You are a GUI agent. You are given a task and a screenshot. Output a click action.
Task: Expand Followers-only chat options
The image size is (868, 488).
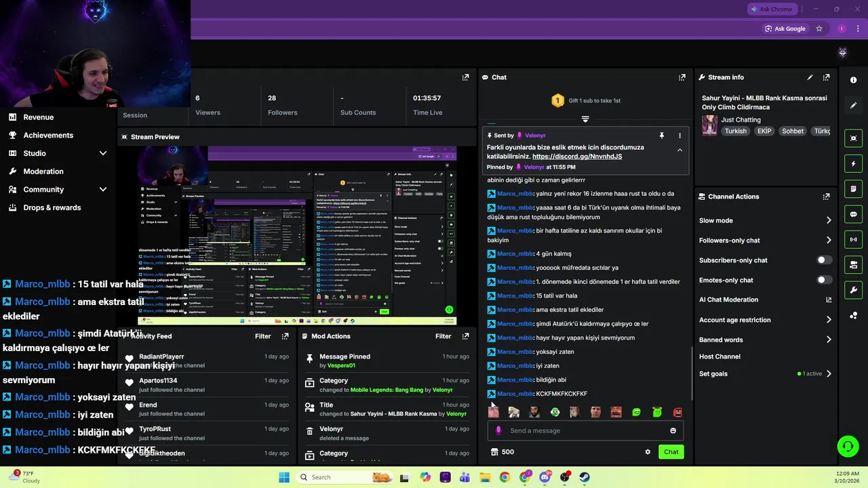point(828,241)
